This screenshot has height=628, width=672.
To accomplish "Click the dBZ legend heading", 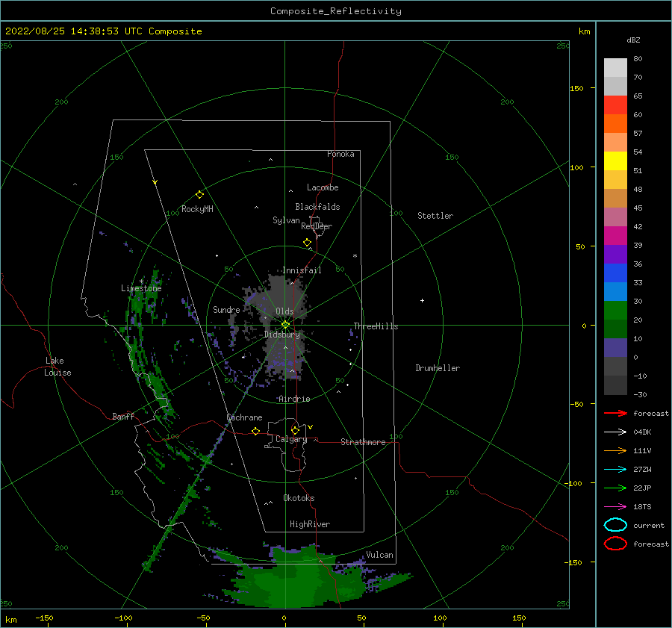I will (x=633, y=40).
